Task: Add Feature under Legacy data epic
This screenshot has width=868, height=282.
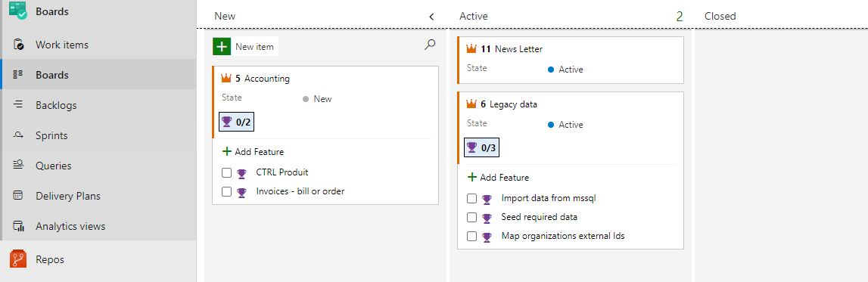Action: (x=499, y=178)
